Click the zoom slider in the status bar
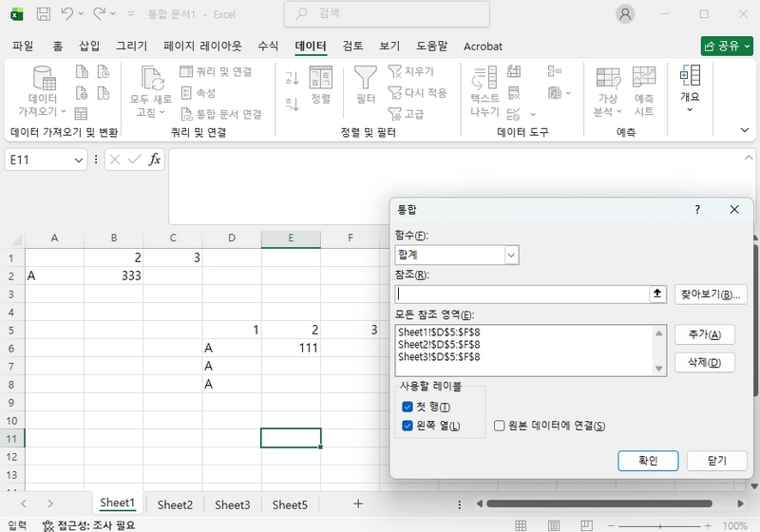 point(659,525)
